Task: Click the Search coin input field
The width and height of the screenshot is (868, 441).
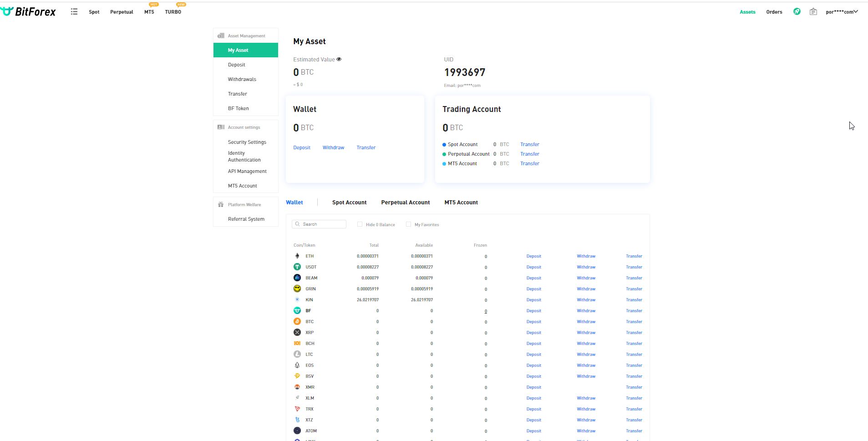Action: (319, 224)
